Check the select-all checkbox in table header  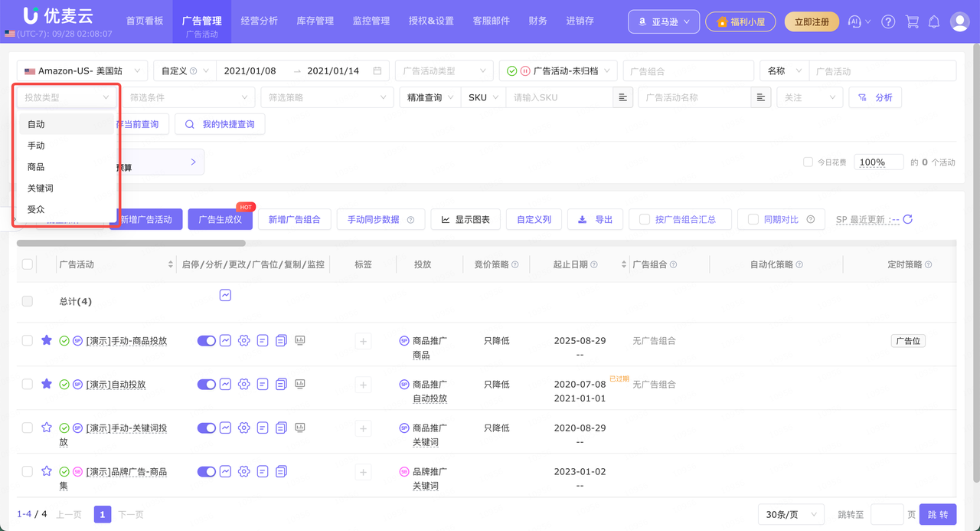(x=28, y=264)
